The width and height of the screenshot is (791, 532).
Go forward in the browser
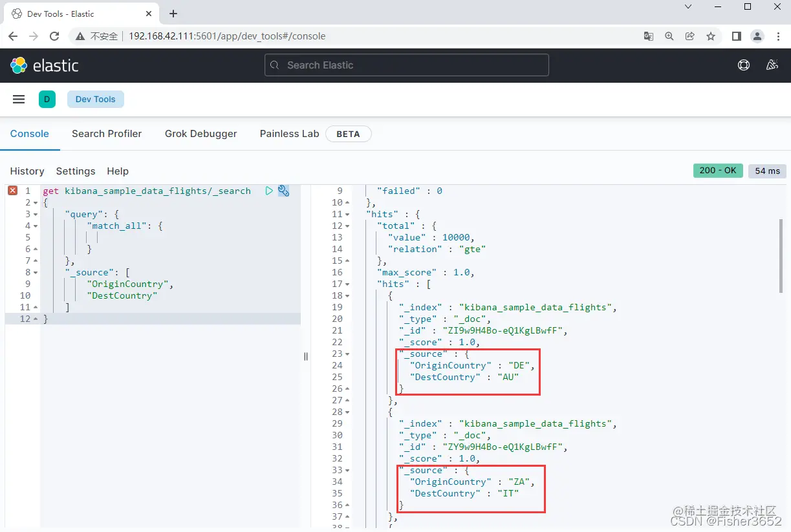(34, 36)
